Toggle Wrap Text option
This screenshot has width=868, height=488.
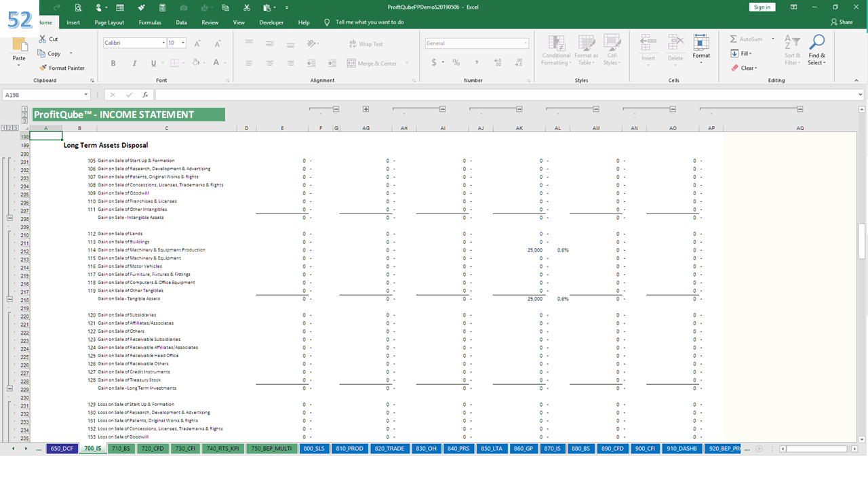[366, 44]
